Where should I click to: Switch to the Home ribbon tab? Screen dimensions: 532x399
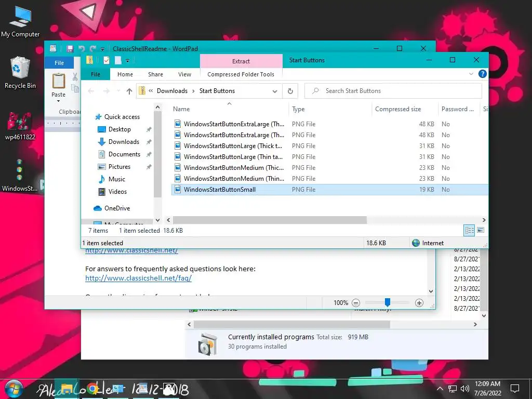[125, 74]
